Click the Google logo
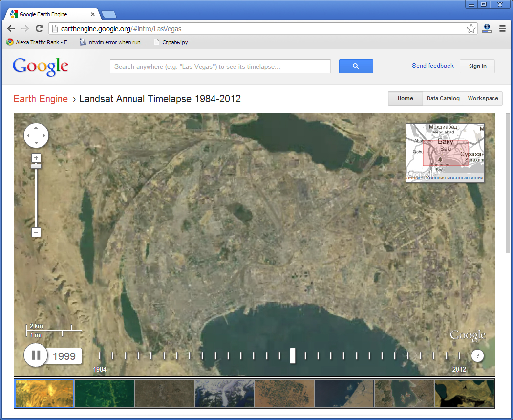This screenshot has width=513, height=420. pos(40,66)
